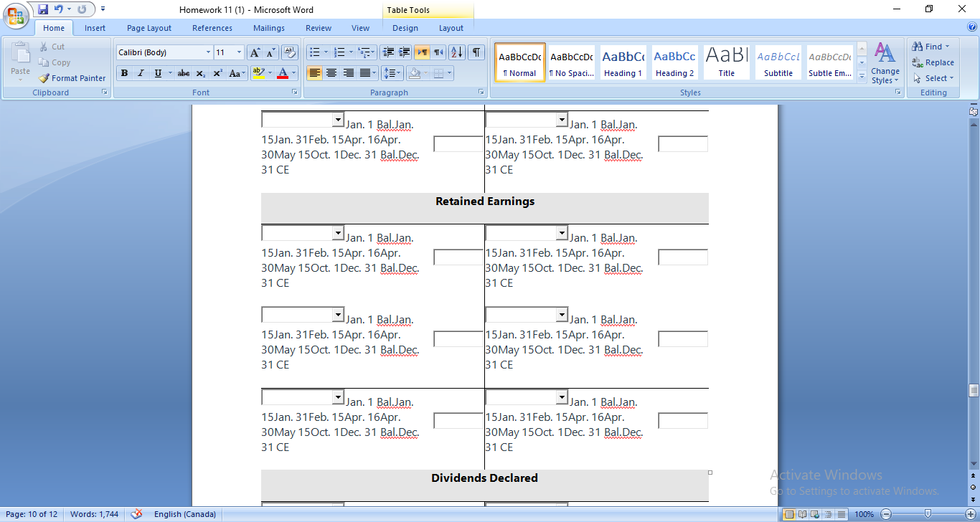
Task: Zoom in with plus button
Action: [969, 514]
